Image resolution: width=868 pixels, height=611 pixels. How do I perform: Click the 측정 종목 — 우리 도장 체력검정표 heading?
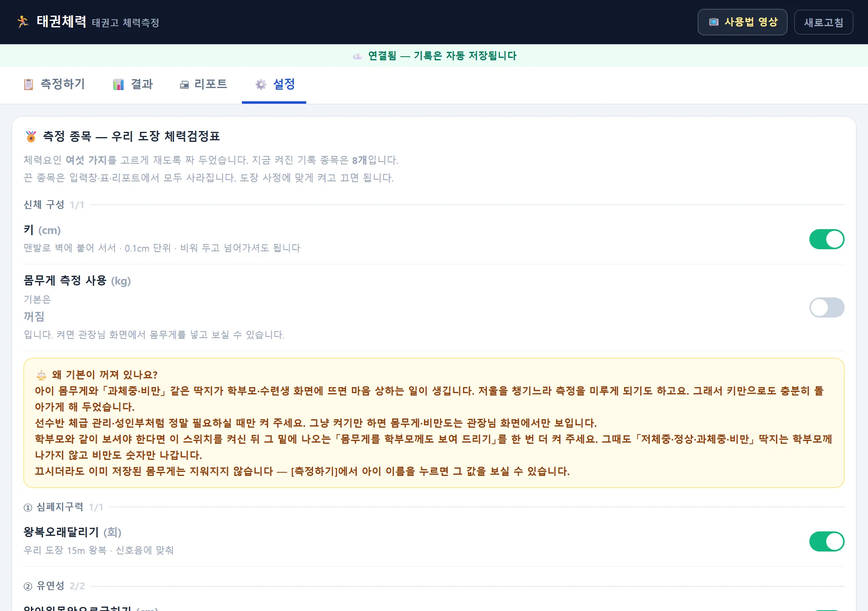[x=131, y=136]
